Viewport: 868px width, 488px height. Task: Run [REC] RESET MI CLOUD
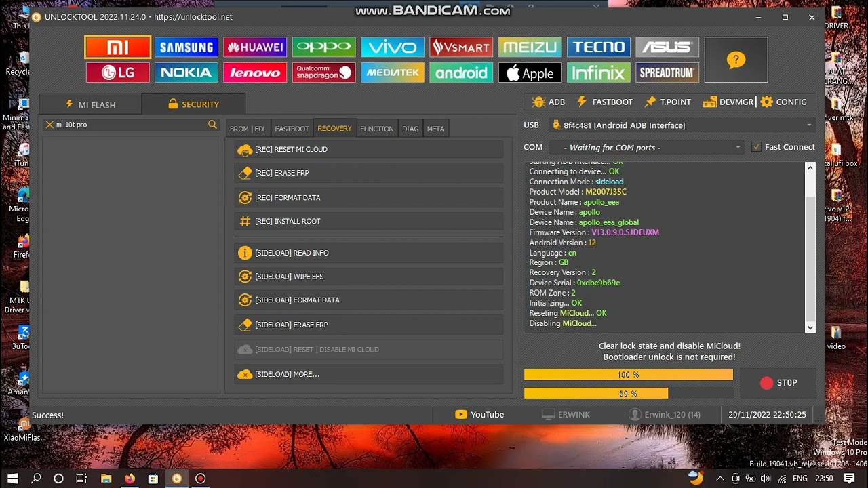point(369,149)
